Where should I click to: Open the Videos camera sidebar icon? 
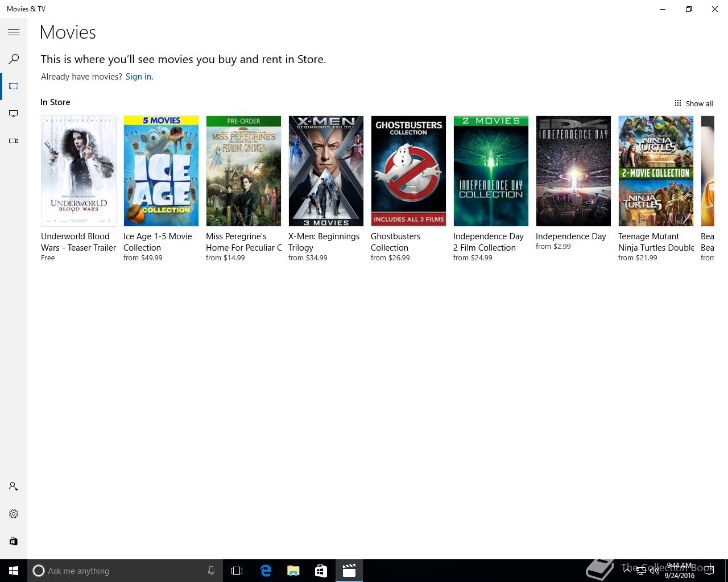pyautogui.click(x=14, y=141)
